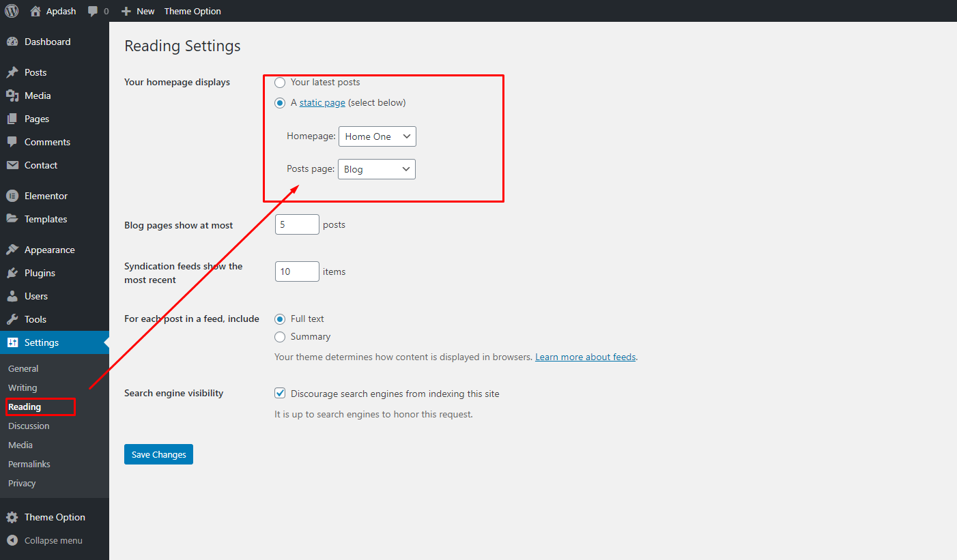This screenshot has height=560, width=957.
Task: Click the WordPress logo icon
Action: [12, 11]
